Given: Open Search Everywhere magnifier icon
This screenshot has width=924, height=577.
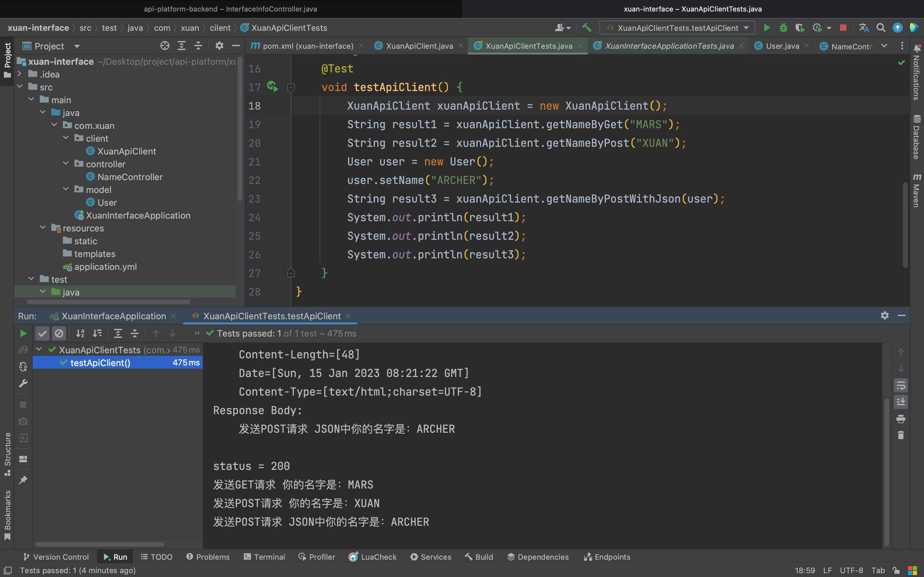Looking at the screenshot, I should click(880, 28).
